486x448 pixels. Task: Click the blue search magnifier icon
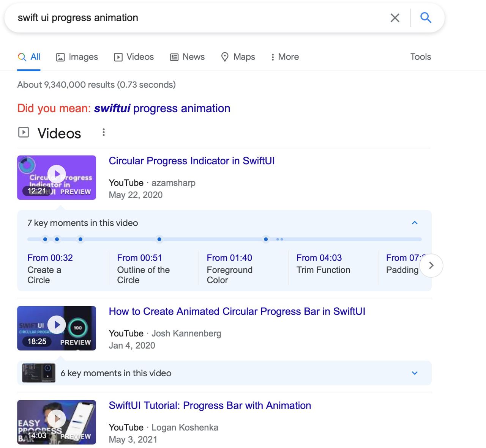(426, 18)
